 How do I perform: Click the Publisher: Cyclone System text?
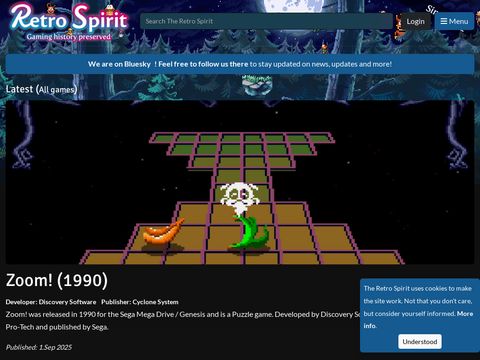[x=140, y=302]
